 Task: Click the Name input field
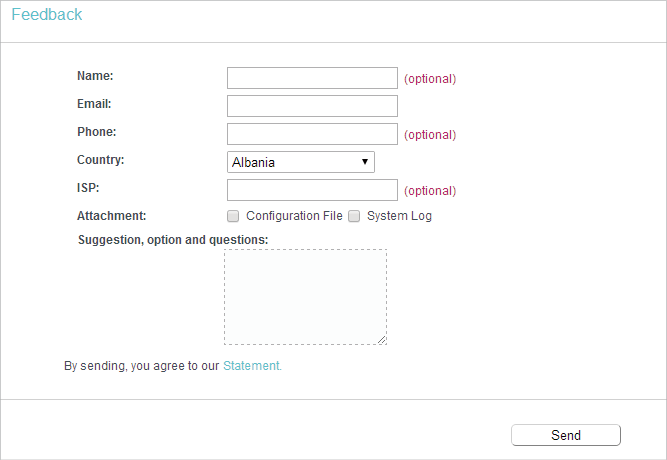[312, 78]
